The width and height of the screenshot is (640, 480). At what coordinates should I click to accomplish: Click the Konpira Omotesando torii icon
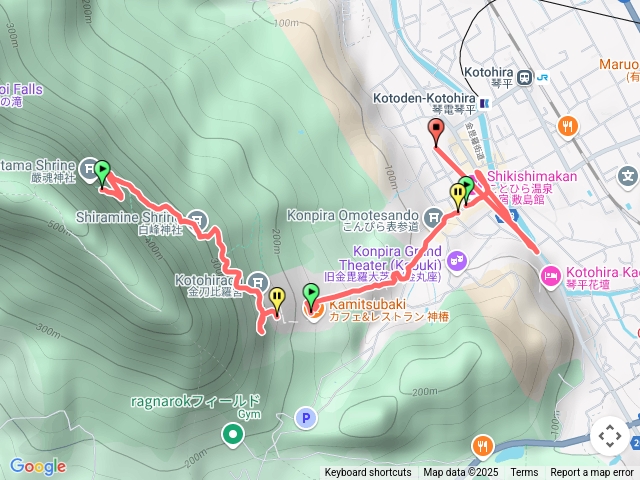[433, 218]
